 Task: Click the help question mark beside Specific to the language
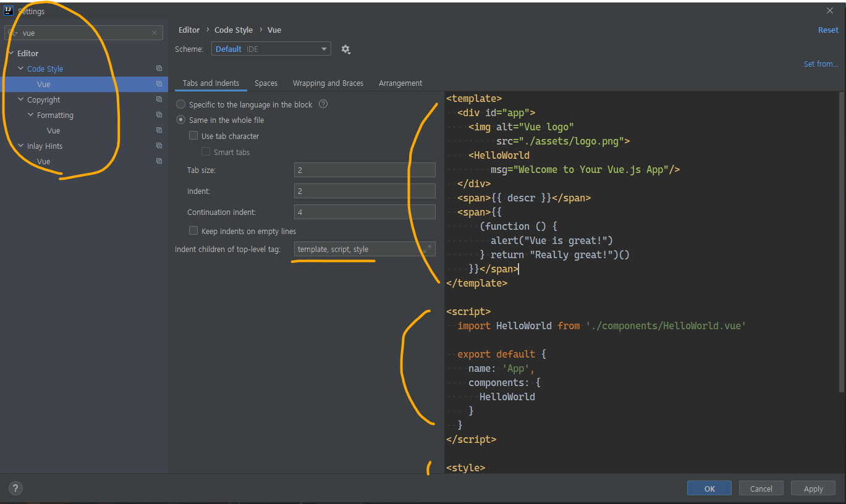click(323, 104)
